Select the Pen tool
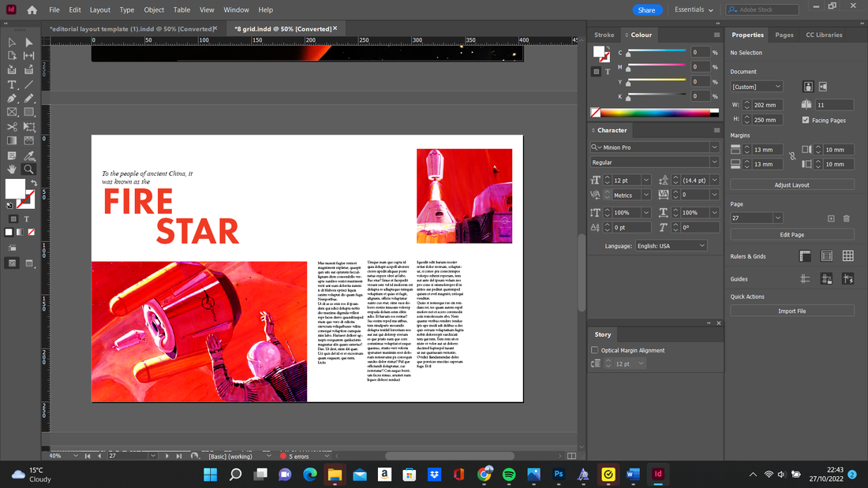The height and width of the screenshot is (488, 868). (x=12, y=99)
